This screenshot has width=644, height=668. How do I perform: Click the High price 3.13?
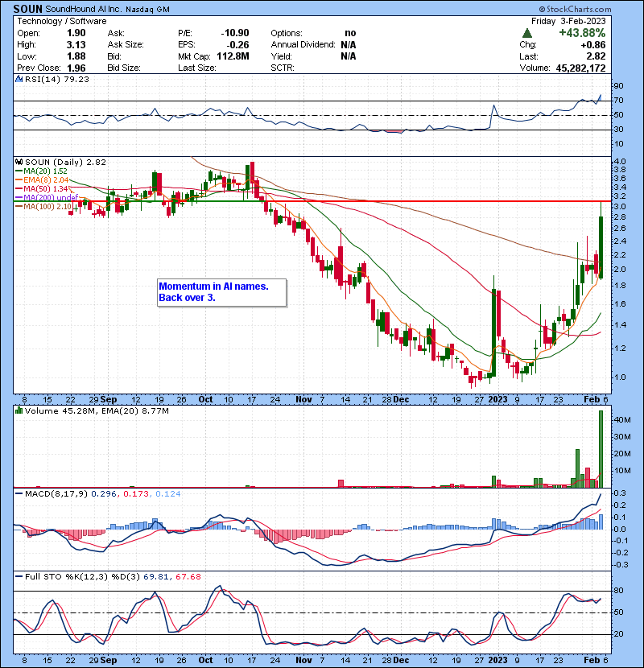[x=76, y=45]
